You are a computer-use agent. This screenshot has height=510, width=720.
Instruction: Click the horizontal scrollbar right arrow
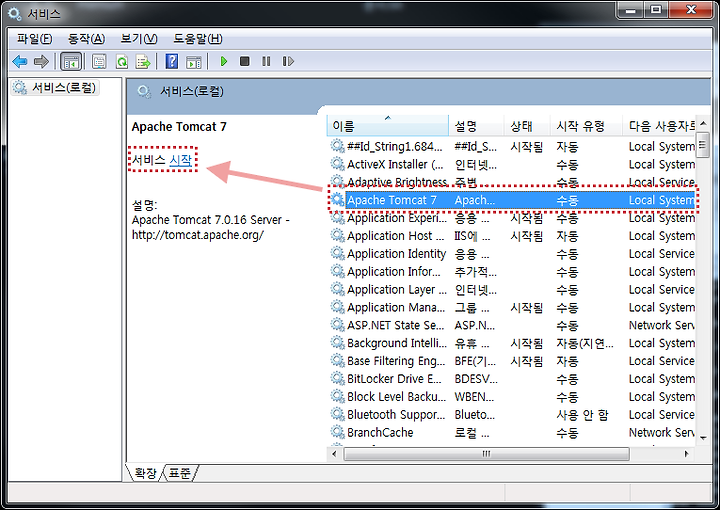pos(686,454)
